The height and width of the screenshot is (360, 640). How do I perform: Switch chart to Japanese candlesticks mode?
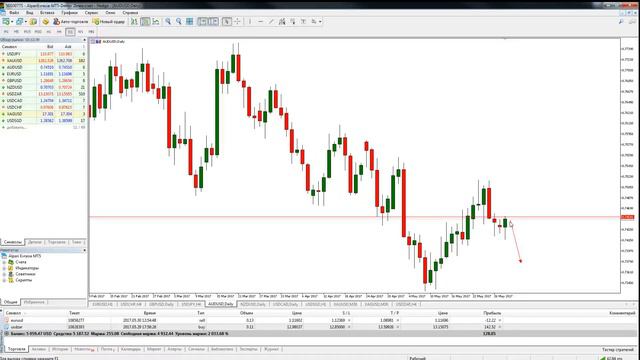click(145, 22)
